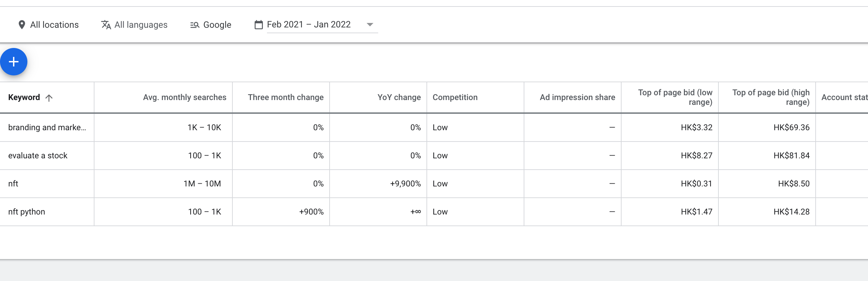Sort by Top of page bid (high range)
Image resolution: width=868 pixels, height=281 pixels.
point(771,97)
